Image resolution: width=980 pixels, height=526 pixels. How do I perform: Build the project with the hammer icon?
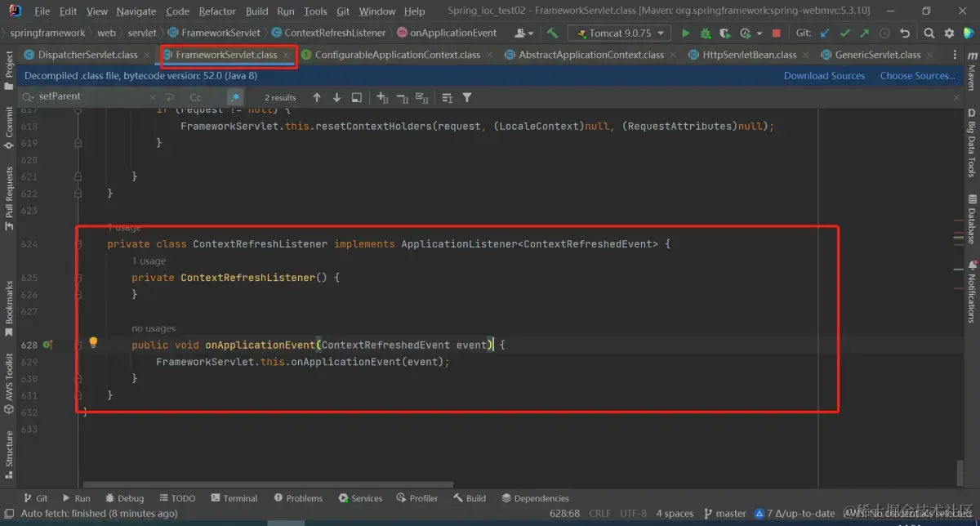pyautogui.click(x=553, y=33)
